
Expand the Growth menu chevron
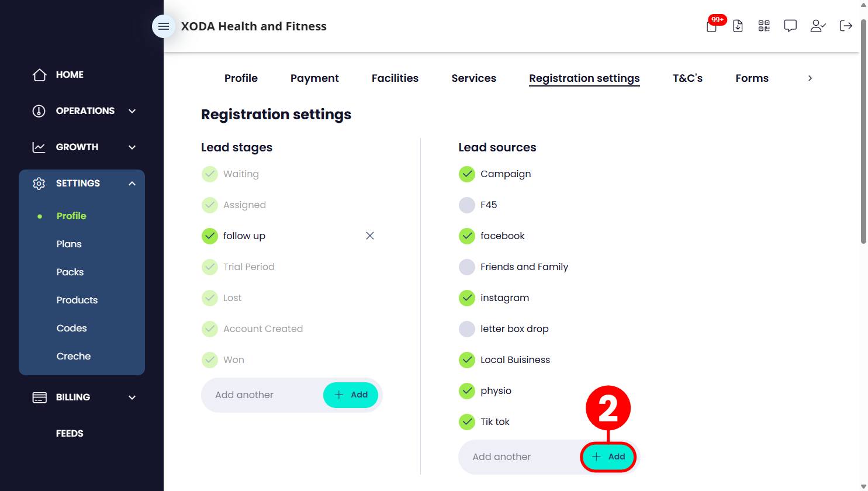pyautogui.click(x=132, y=147)
